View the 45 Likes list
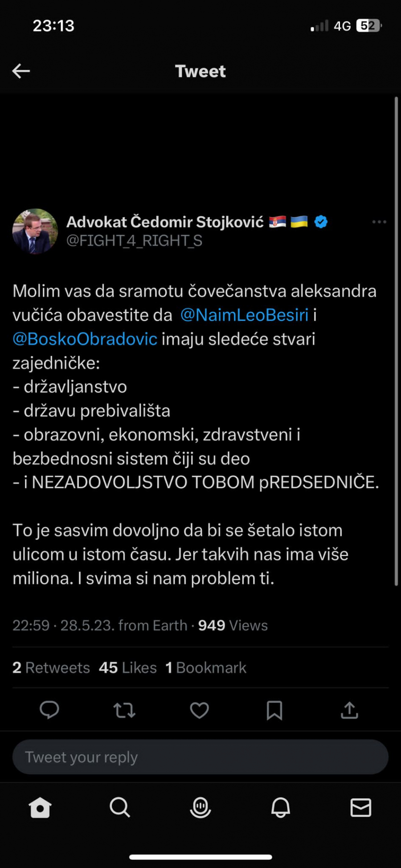 [128, 667]
